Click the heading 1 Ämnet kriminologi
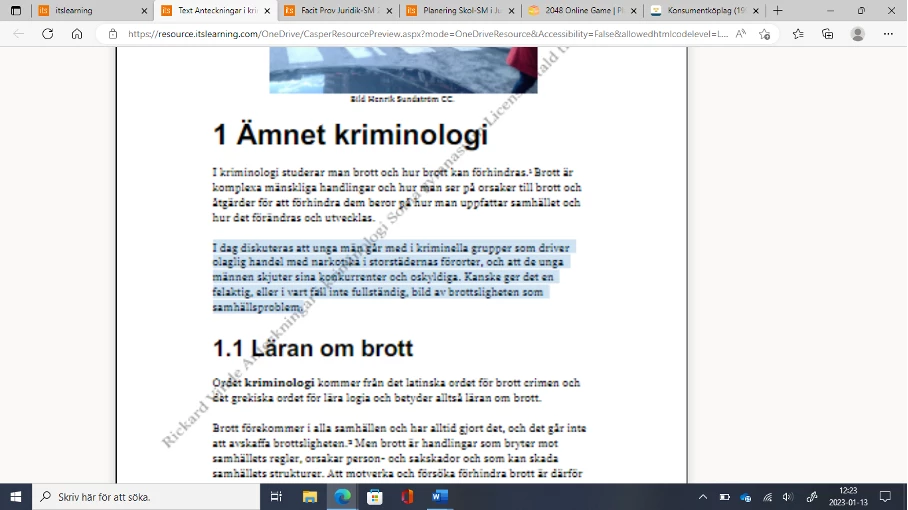Image resolution: width=908 pixels, height=510 pixels. 350,134
